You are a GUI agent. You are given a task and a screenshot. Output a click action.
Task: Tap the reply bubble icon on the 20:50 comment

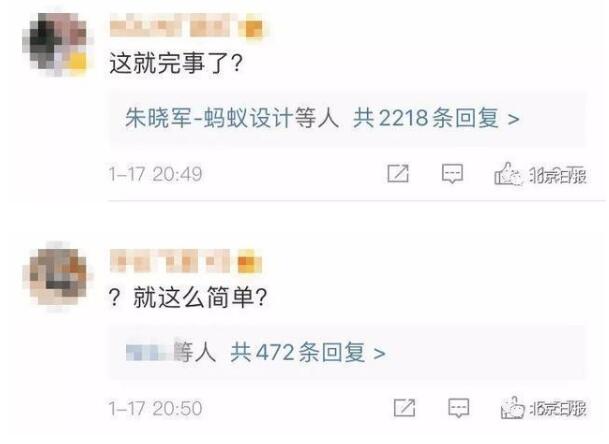[x=459, y=408]
